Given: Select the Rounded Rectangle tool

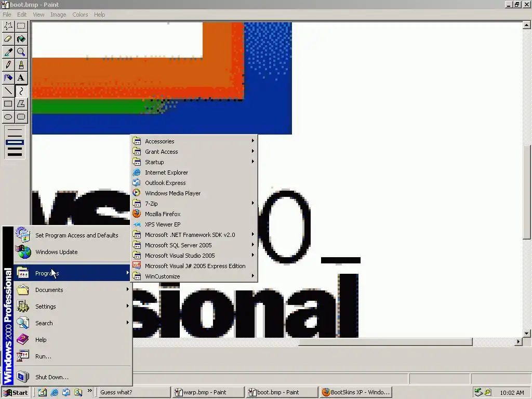Looking at the screenshot, I should click(x=21, y=117).
